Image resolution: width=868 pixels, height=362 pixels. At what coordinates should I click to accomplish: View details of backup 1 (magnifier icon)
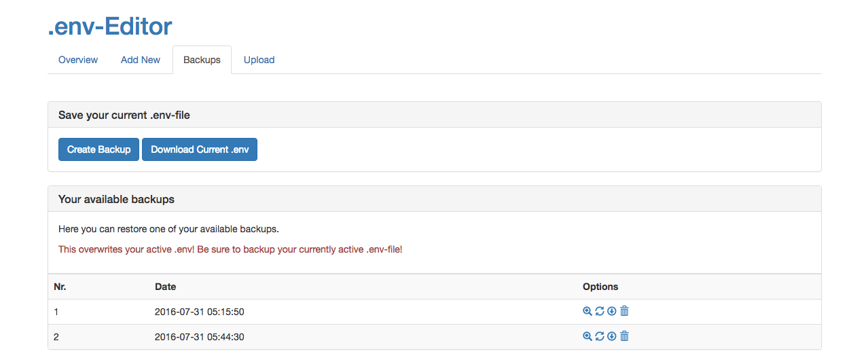coord(587,311)
